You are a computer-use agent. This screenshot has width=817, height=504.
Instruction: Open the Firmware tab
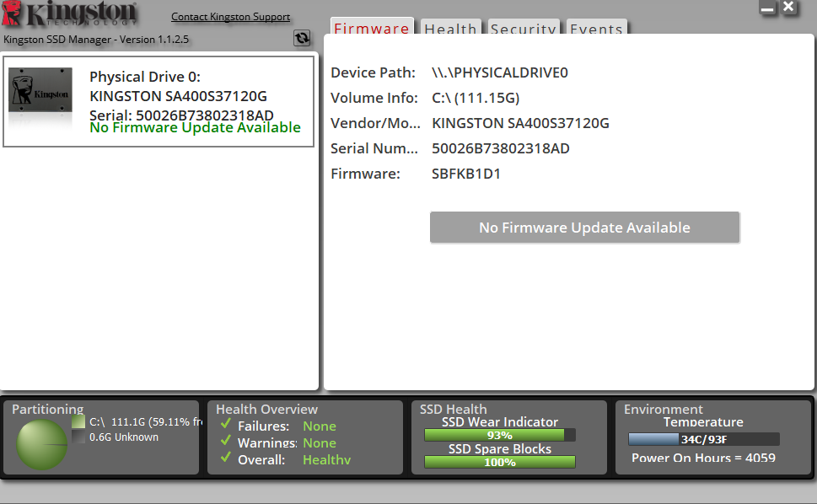click(x=372, y=27)
